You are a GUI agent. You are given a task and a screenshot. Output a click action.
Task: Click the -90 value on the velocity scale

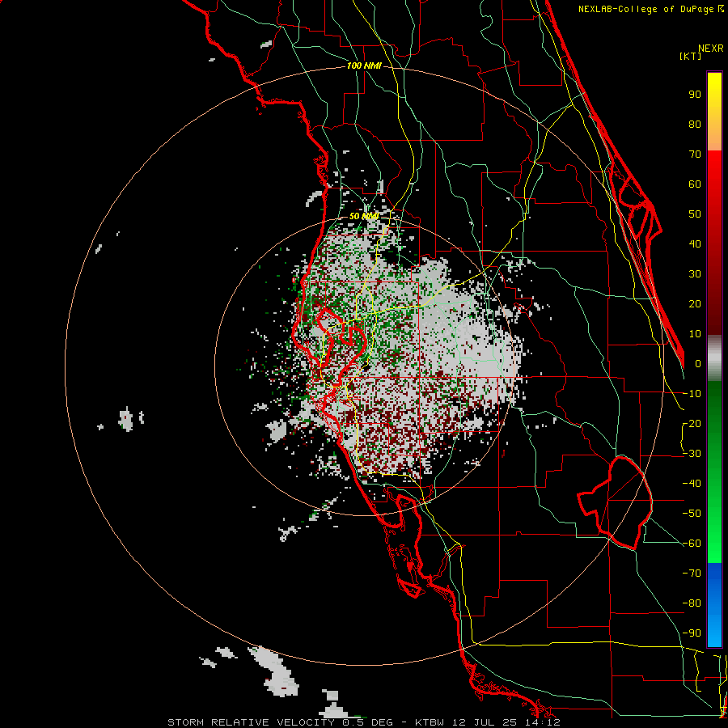(x=692, y=633)
